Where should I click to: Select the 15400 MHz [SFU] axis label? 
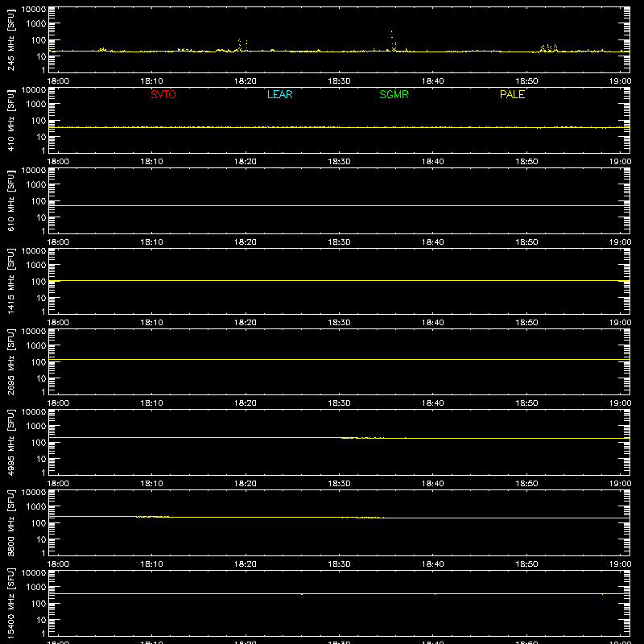10,603
